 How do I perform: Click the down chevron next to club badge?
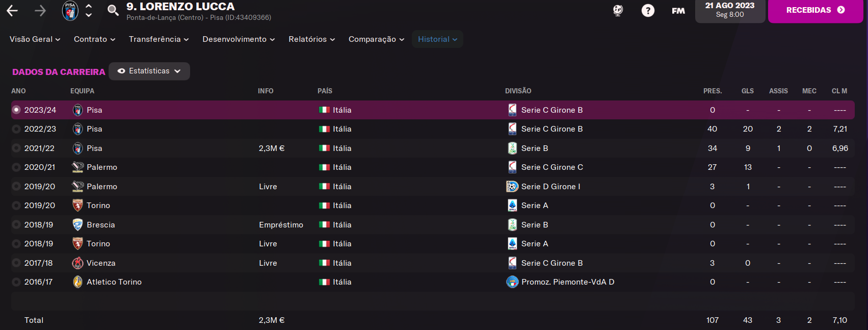pos(89,15)
